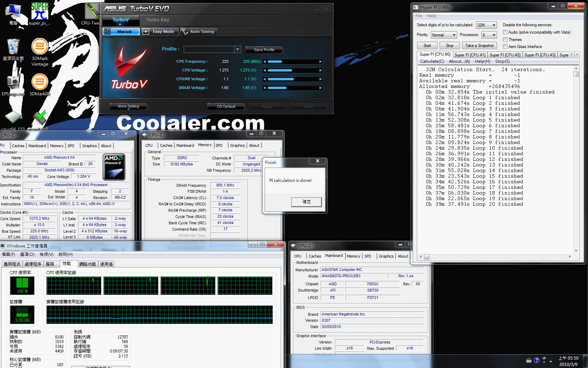Click the Easy Mode icon in TurboV
Viewport: 588px width, 368px height.
click(x=146, y=32)
